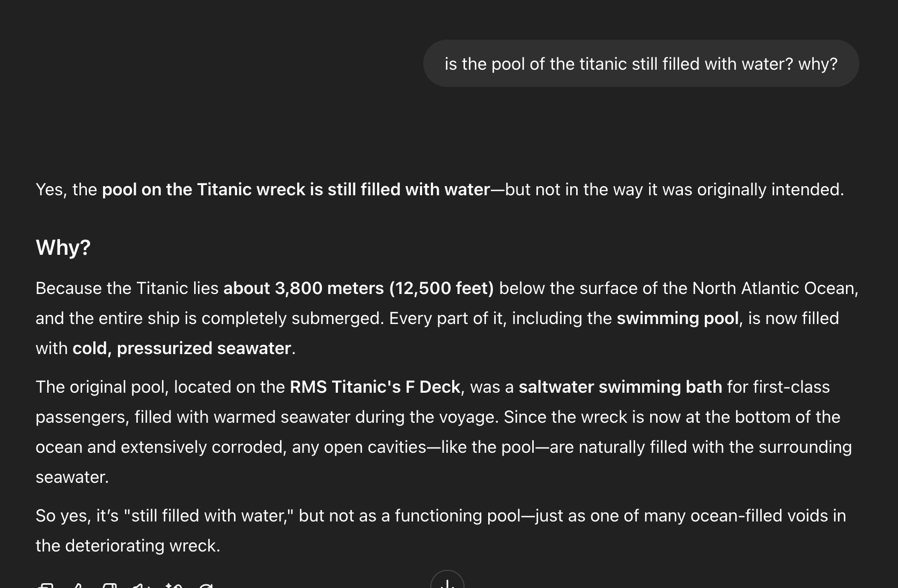Click bold text "RMS Titanic's F Deck"

tap(375, 387)
